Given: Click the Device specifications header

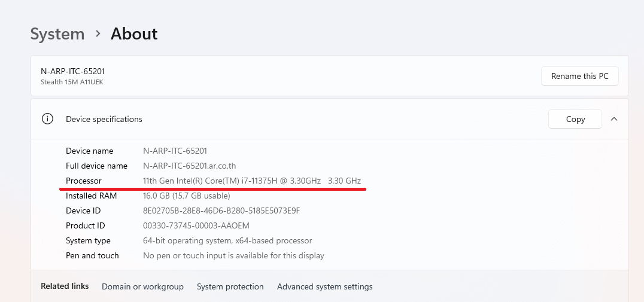Looking at the screenshot, I should pyautogui.click(x=104, y=119).
